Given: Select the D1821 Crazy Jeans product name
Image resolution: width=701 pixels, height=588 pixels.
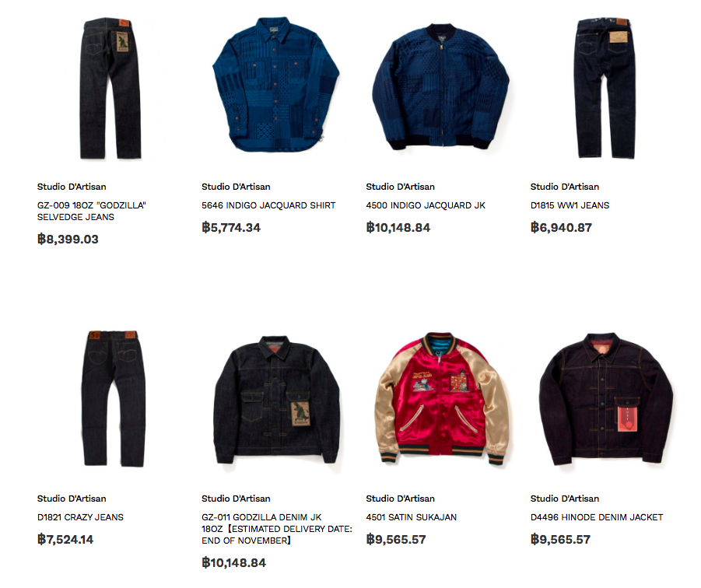Looking at the screenshot, I should point(80,517).
